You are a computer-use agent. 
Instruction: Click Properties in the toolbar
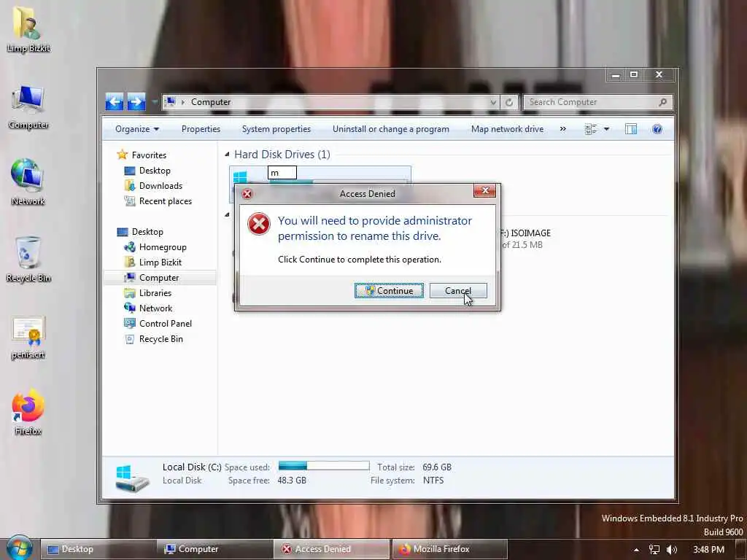[x=201, y=129]
